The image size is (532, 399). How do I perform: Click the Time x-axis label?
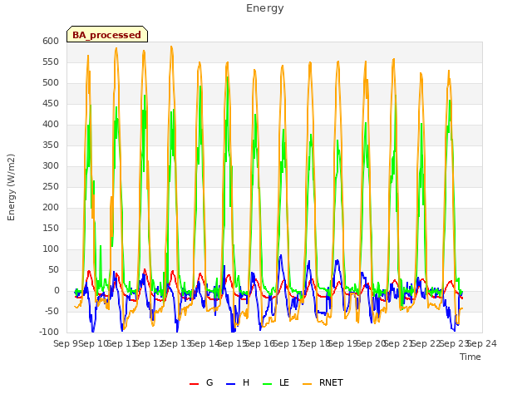470,357
